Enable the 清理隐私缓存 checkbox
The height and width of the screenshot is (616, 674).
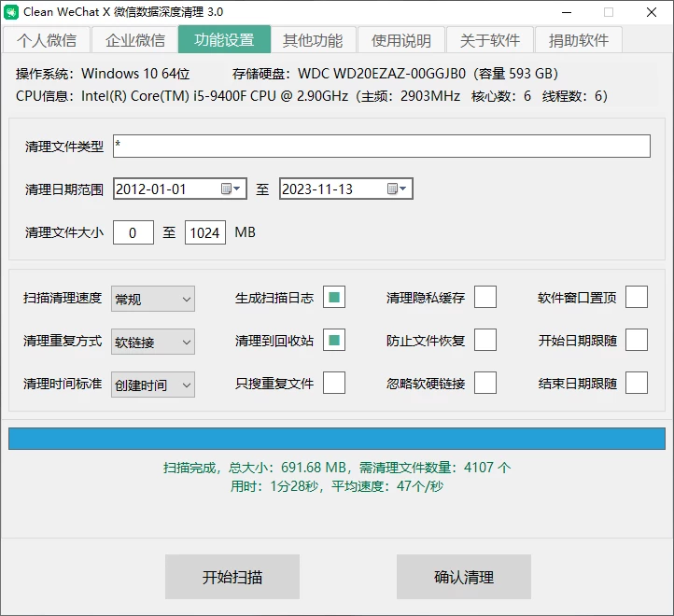click(484, 298)
